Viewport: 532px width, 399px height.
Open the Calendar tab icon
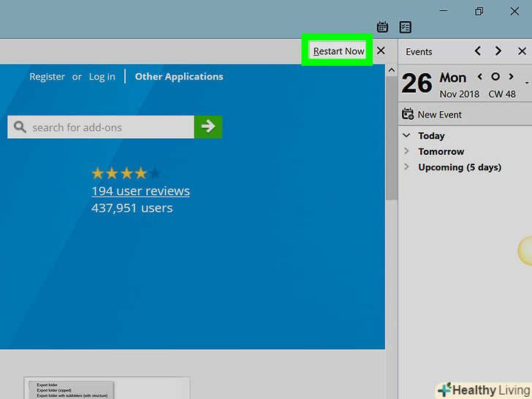(382, 27)
